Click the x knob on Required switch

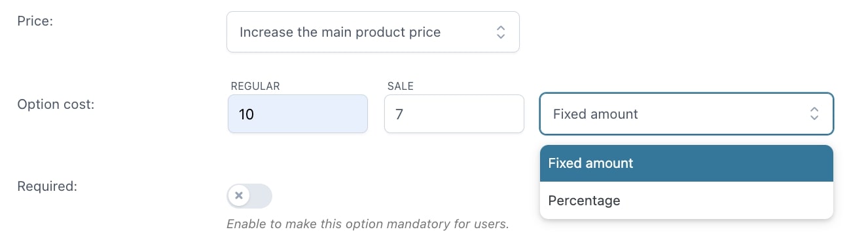pos(239,196)
